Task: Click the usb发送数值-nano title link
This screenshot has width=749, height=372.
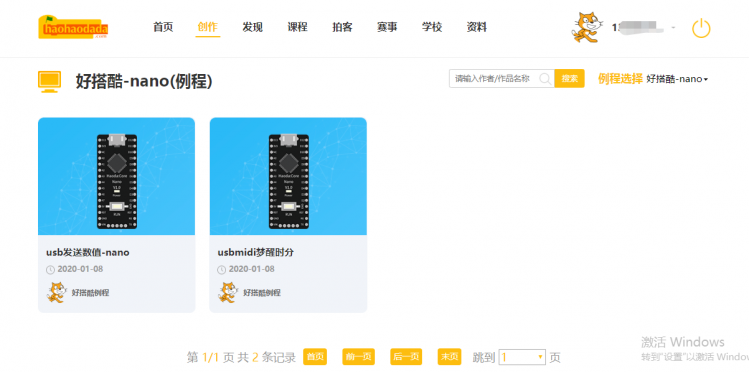Action: tap(88, 253)
